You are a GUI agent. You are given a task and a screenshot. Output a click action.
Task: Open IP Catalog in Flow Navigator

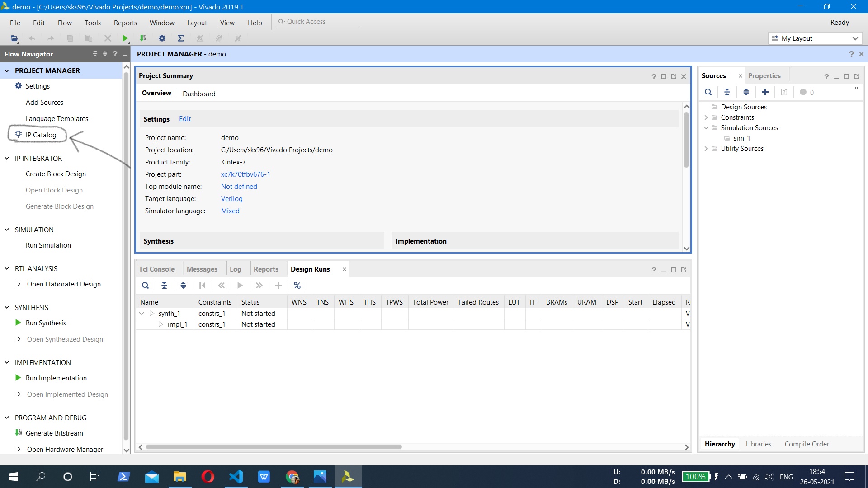(41, 135)
